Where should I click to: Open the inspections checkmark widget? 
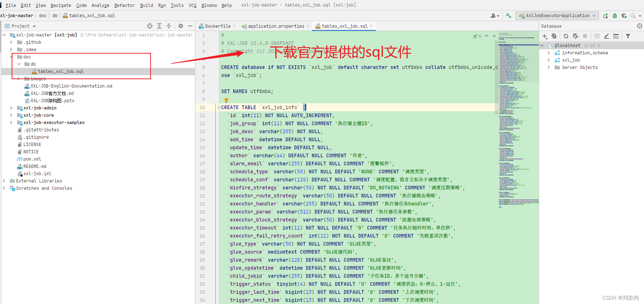[x=477, y=36]
